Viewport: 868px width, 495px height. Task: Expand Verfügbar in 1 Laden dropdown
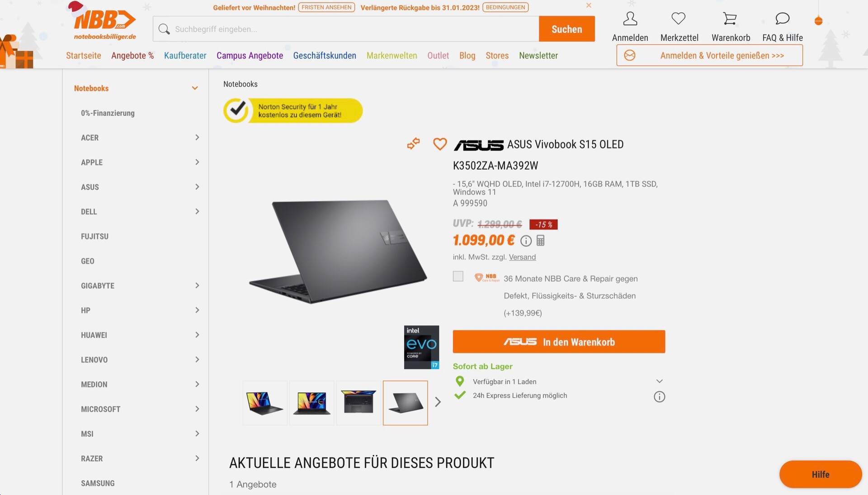[x=659, y=381]
